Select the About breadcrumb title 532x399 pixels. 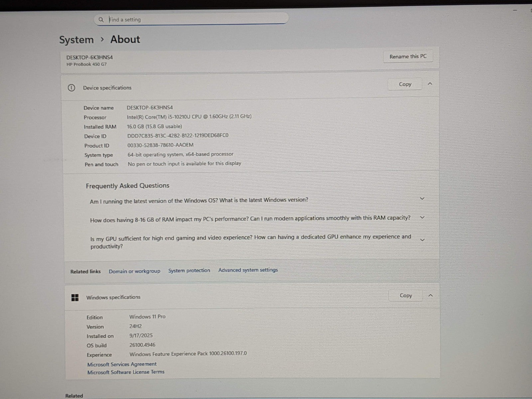pos(125,40)
